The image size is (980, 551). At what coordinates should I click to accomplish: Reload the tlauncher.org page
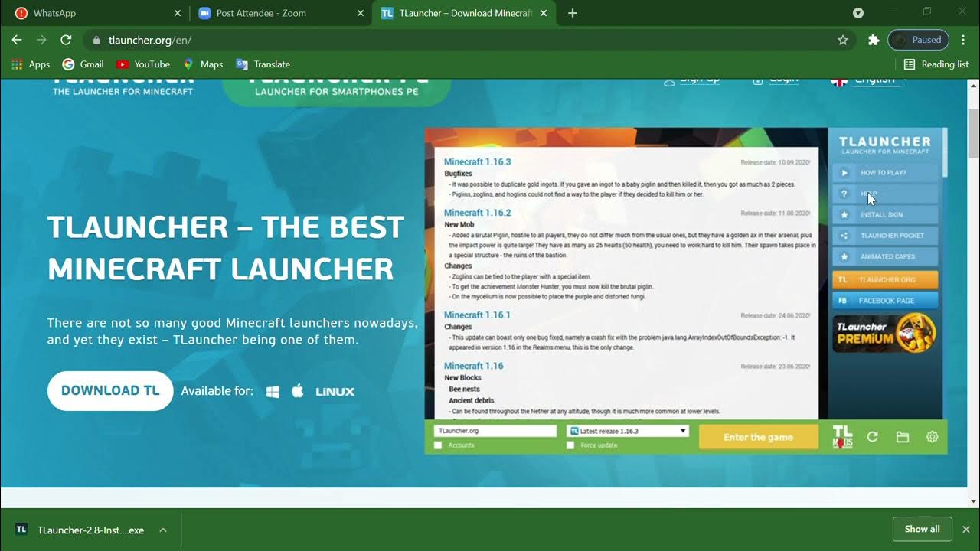point(66,40)
